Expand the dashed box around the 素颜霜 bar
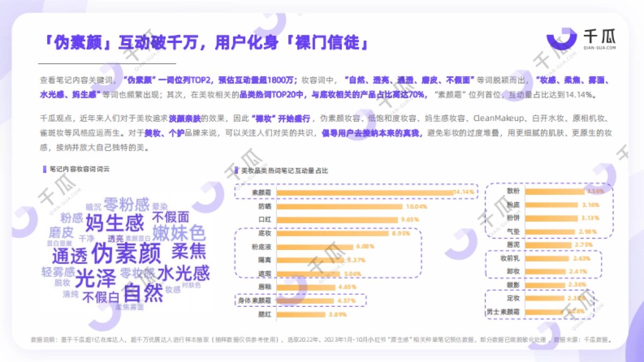Viewport: 644px width, 362px height. 357,190
